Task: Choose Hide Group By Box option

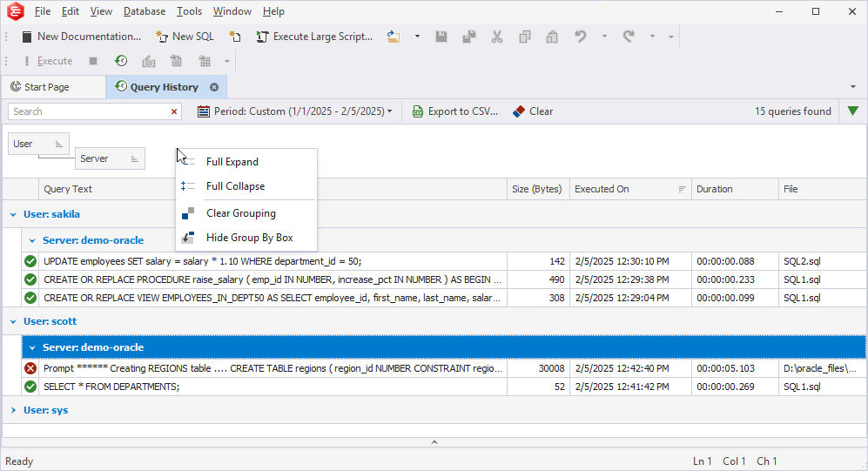Action: coord(246,238)
